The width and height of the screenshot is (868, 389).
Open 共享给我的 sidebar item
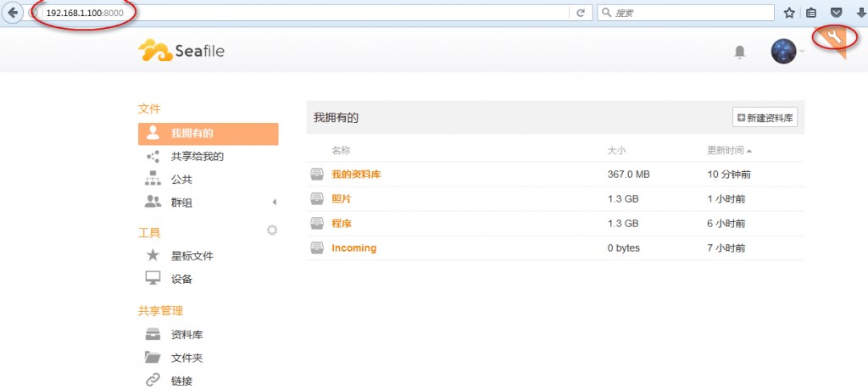(197, 157)
